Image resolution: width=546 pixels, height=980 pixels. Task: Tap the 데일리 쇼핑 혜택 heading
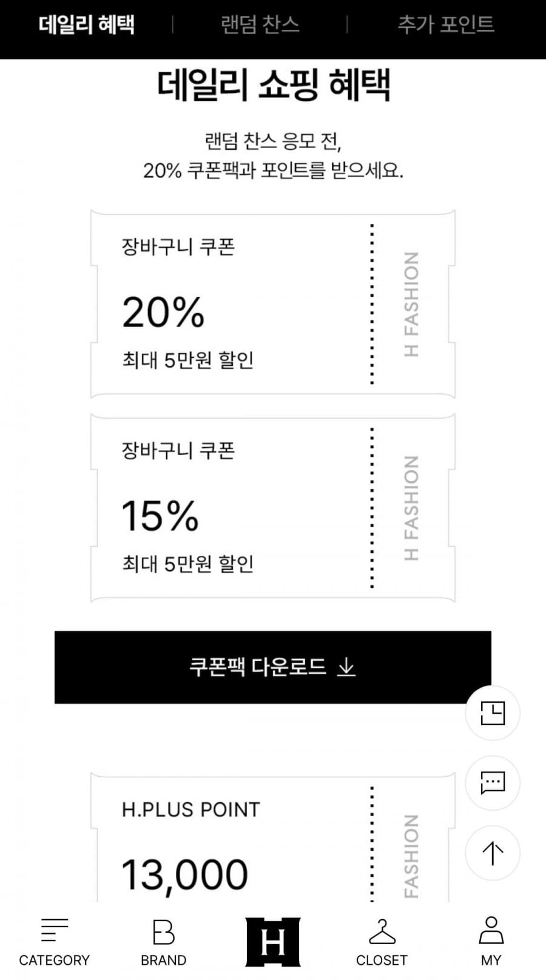tap(273, 85)
